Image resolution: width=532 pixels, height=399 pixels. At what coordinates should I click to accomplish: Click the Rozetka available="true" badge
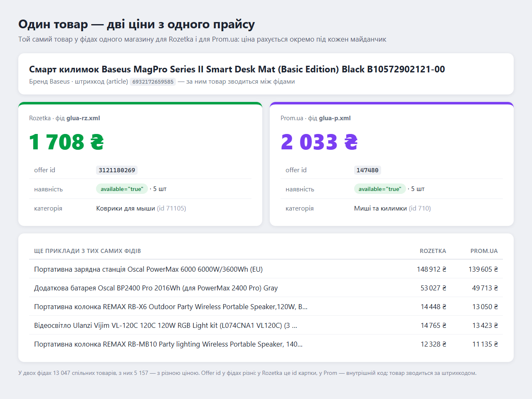coord(122,189)
